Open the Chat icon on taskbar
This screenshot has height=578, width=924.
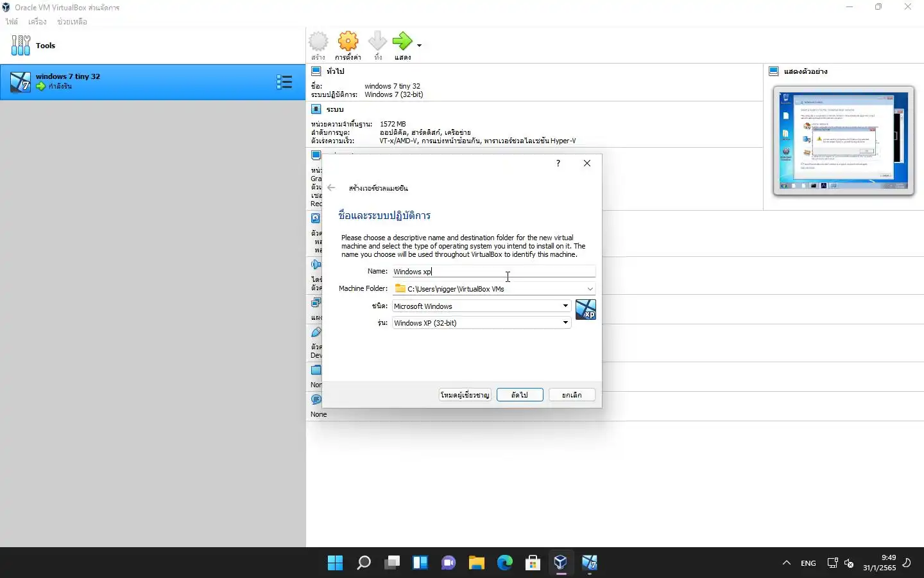point(449,563)
